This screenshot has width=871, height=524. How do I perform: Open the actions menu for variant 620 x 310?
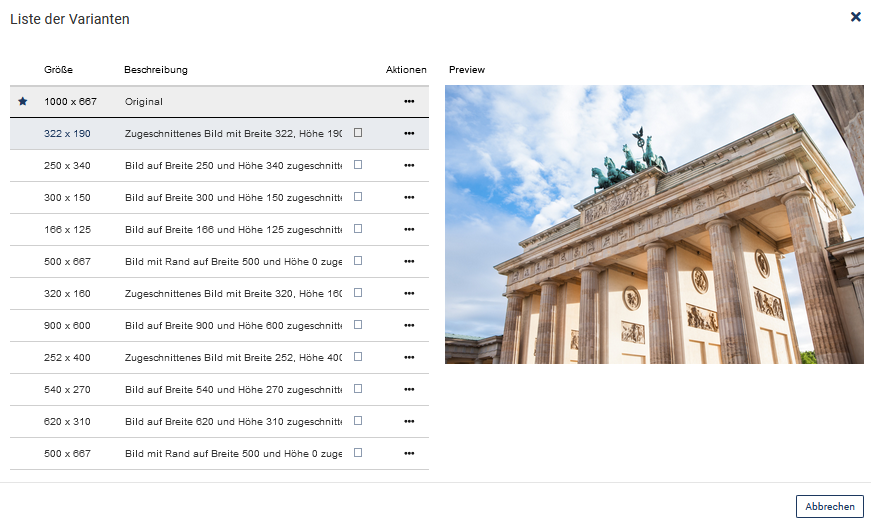click(x=409, y=422)
